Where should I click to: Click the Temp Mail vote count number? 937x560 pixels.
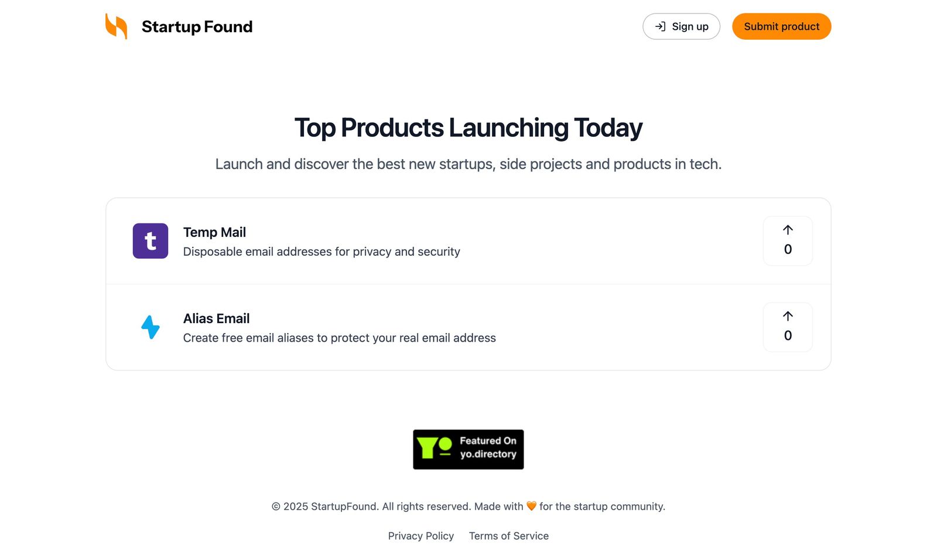click(788, 250)
